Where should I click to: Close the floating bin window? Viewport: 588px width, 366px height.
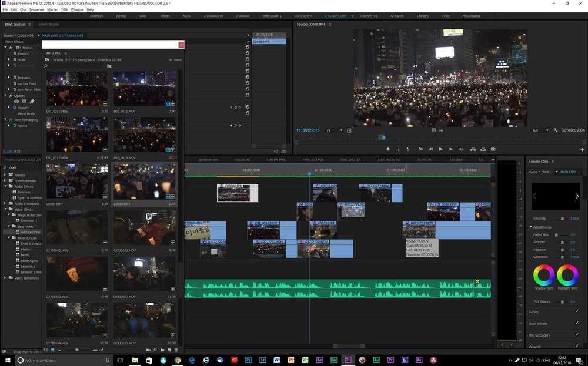point(181,45)
